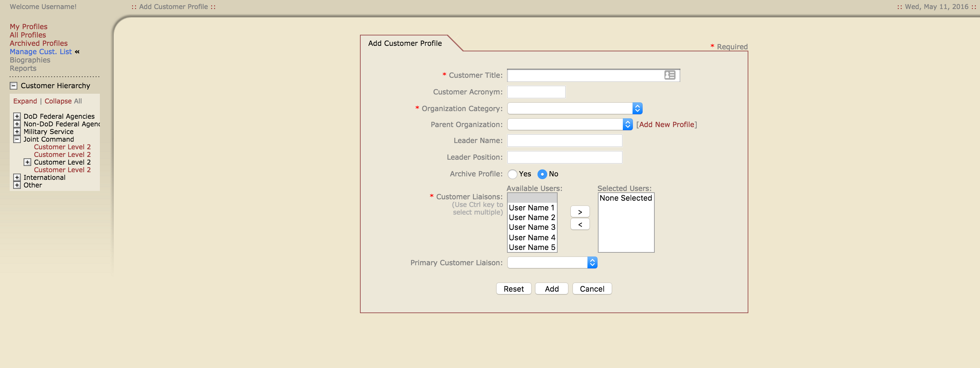Image resolution: width=980 pixels, height=368 pixels.
Task: Select User Name 3 in Available Users
Action: click(x=532, y=227)
